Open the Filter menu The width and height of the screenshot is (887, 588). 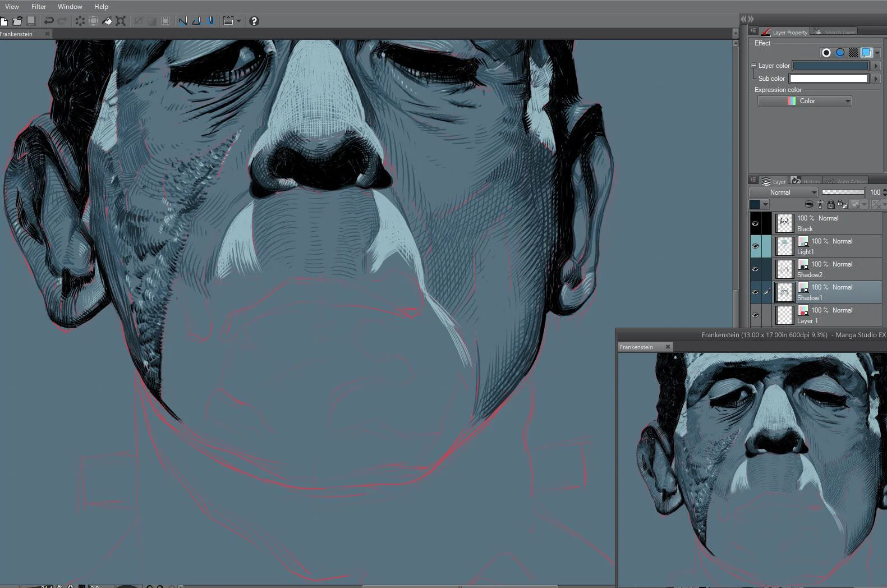tap(39, 7)
